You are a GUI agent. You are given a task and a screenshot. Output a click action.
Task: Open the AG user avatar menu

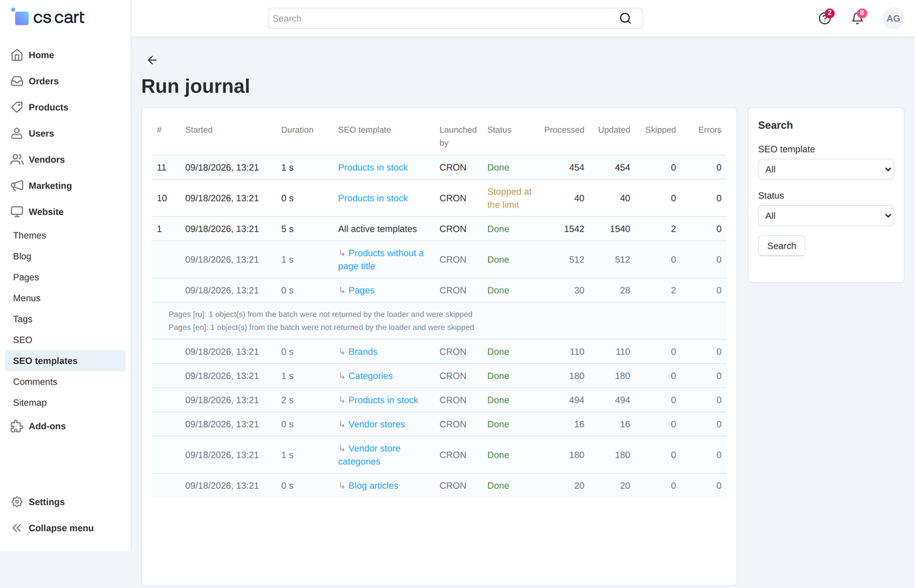click(893, 18)
